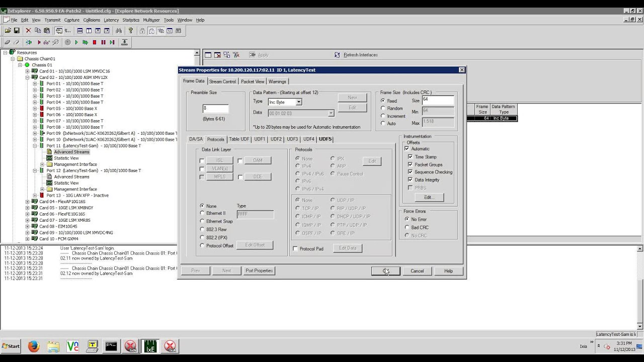The width and height of the screenshot is (644, 362).
Task: Click the Windows Explorer folder taskbar icon
Action: coord(53,346)
